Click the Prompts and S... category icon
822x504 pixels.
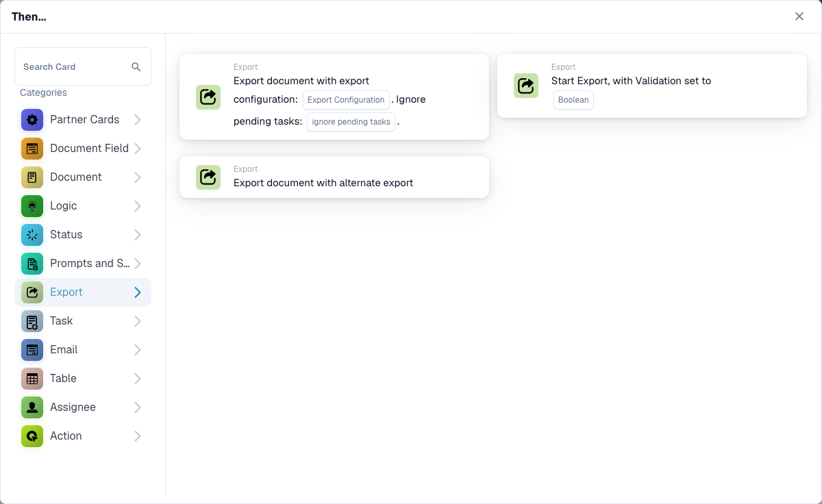coord(32,264)
